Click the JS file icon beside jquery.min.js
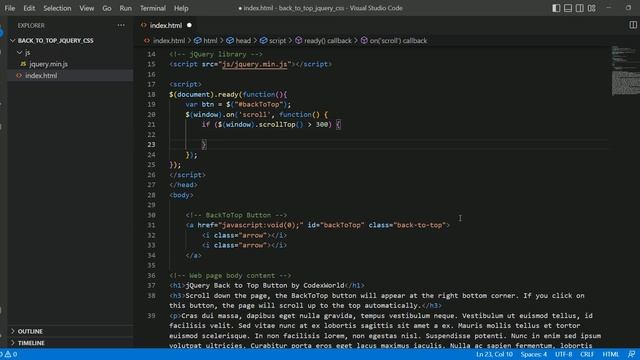Screen dimensions: 640x360 23,64
